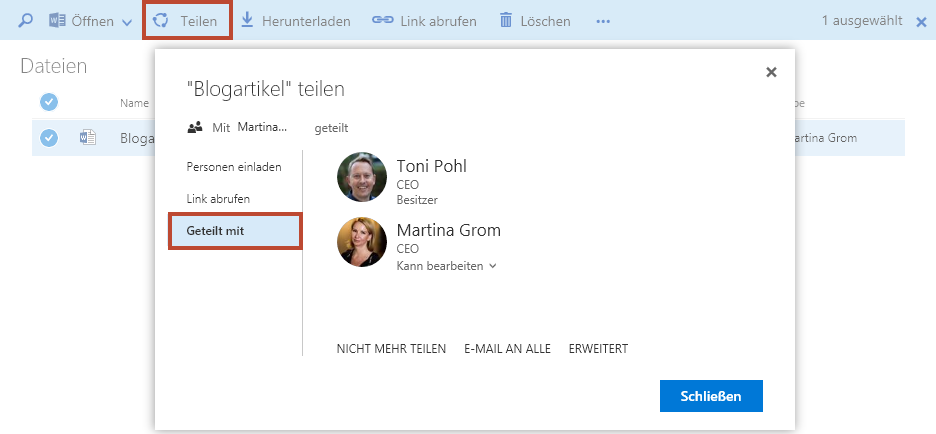This screenshot has height=434, width=936.
Task: Open the Teilen share toolbar button
Action: (x=187, y=21)
